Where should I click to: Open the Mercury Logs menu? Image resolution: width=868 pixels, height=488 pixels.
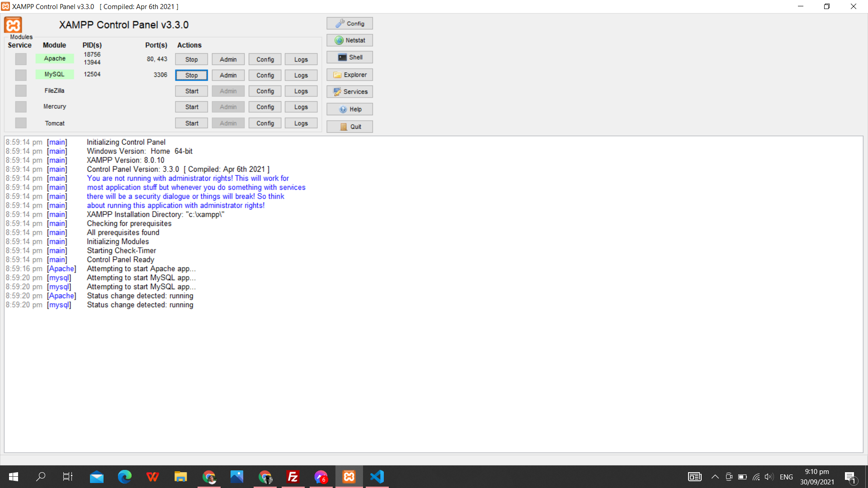click(301, 107)
